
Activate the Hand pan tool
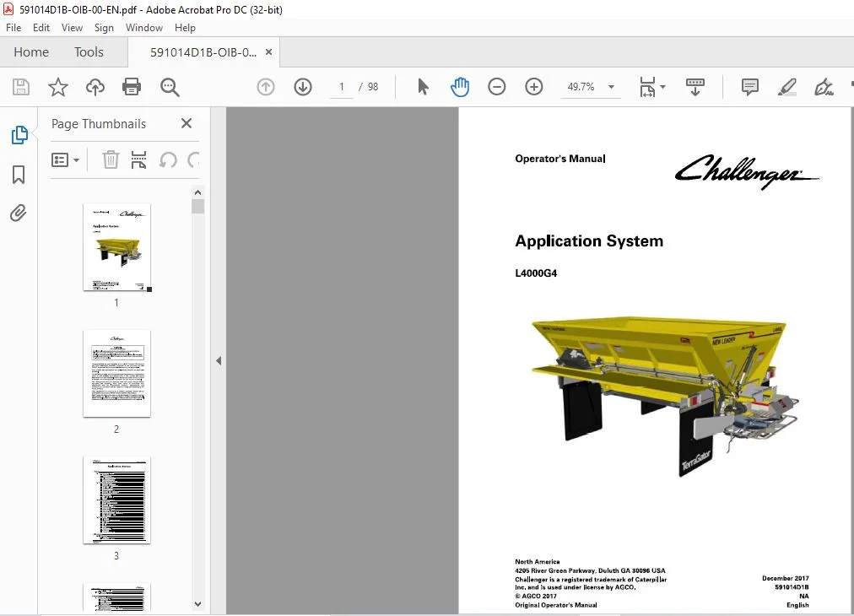pyautogui.click(x=460, y=87)
